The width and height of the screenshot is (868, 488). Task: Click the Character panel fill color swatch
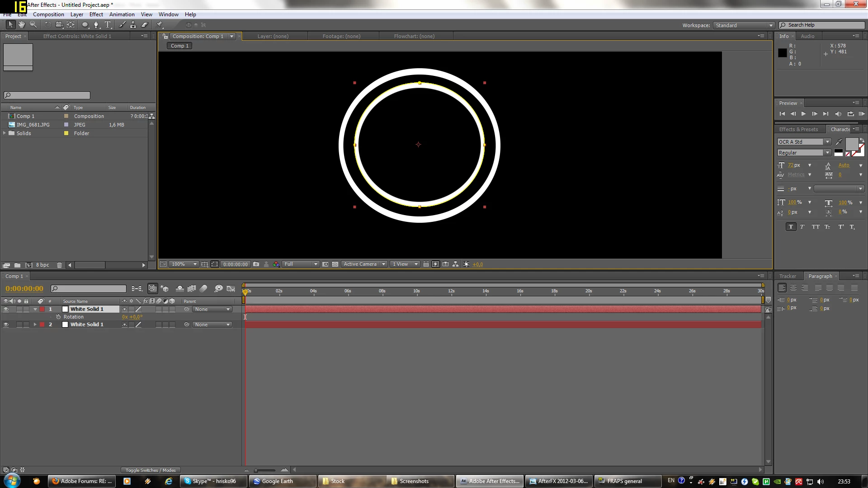(x=852, y=144)
